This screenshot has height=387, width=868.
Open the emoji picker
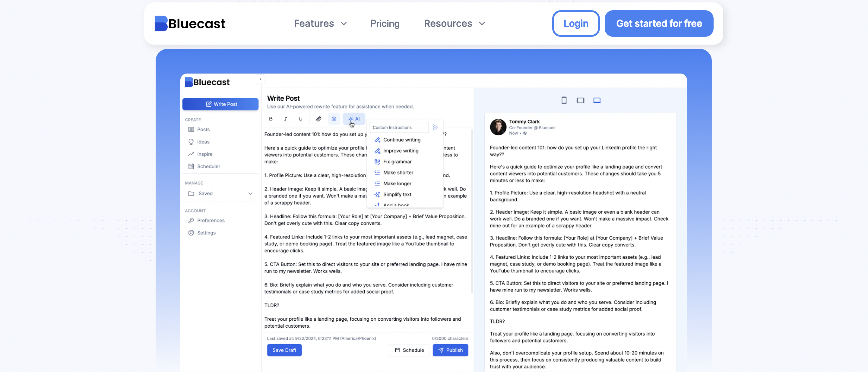(334, 118)
